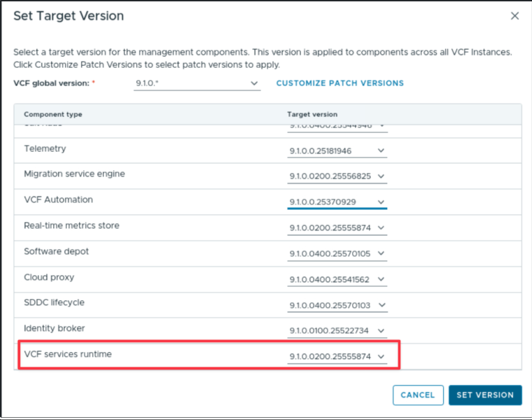This screenshot has height=420, width=532.
Task: Open the VCF global version dropdown
Action: (x=197, y=83)
